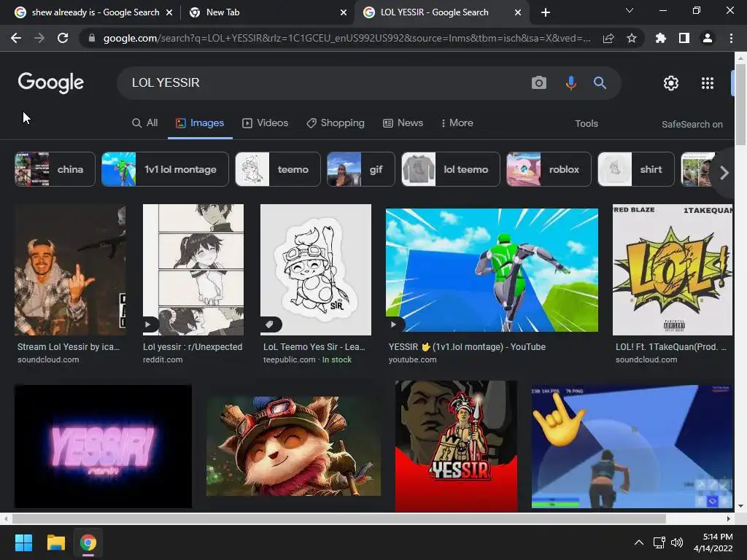This screenshot has height=560, width=747.
Task: Select the Images results tab
Action: [200, 122]
